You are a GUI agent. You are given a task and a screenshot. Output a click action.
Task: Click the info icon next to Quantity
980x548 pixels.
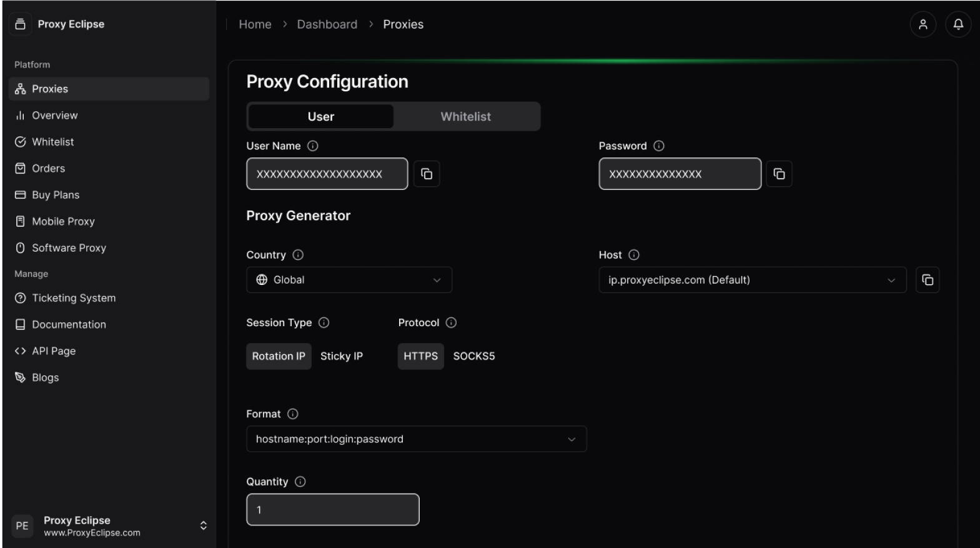point(300,482)
